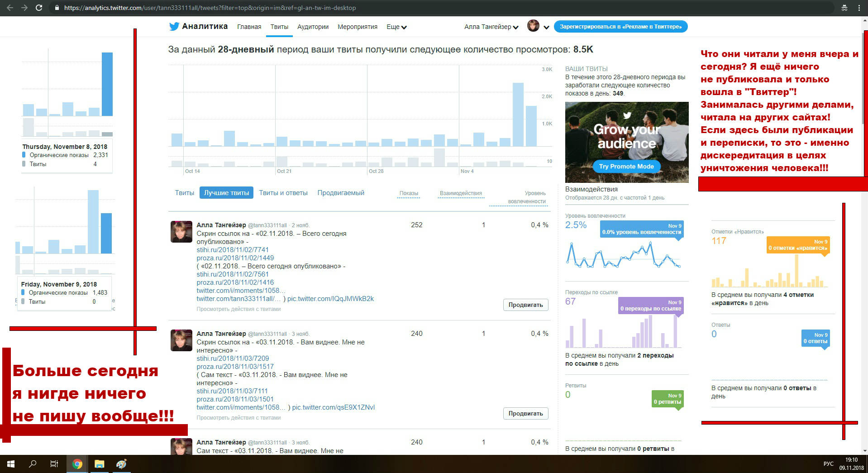
Task: Click chevron next to profile avatar
Action: [546, 27]
